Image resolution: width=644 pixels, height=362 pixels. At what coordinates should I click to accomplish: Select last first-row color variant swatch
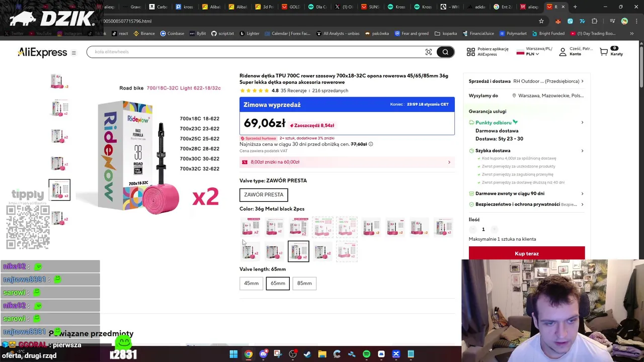[x=443, y=227]
